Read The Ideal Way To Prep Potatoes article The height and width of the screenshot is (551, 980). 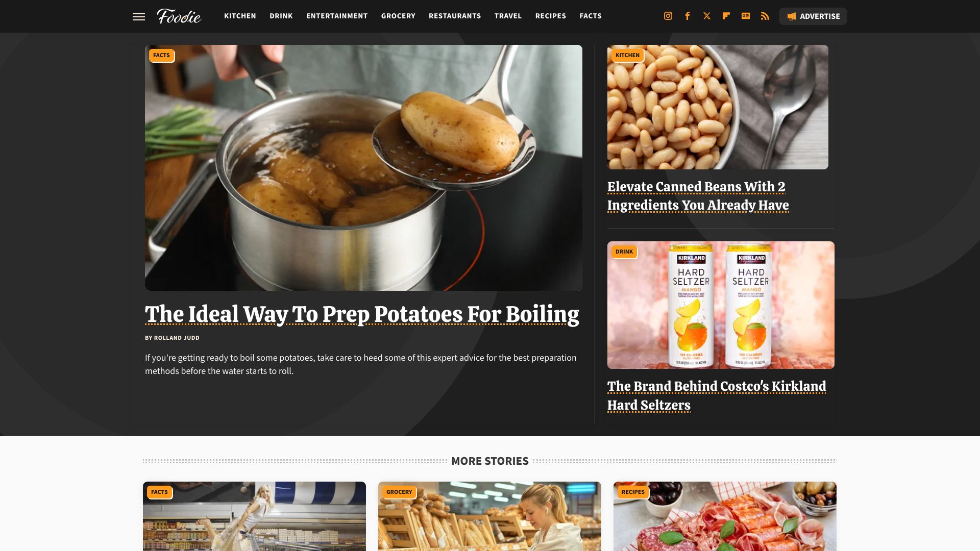click(x=362, y=314)
